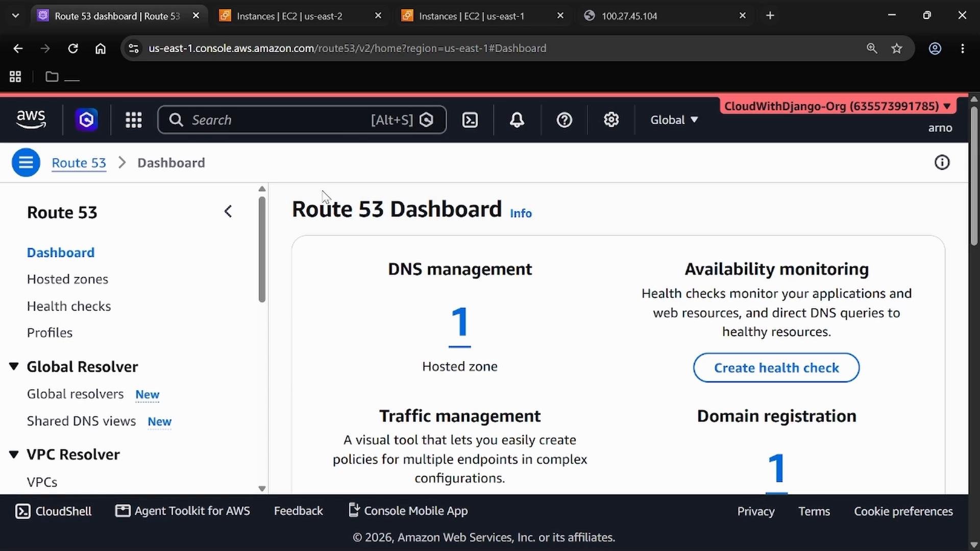This screenshot has width=980, height=551.
Task: View site information icon in address bar
Action: (133, 48)
